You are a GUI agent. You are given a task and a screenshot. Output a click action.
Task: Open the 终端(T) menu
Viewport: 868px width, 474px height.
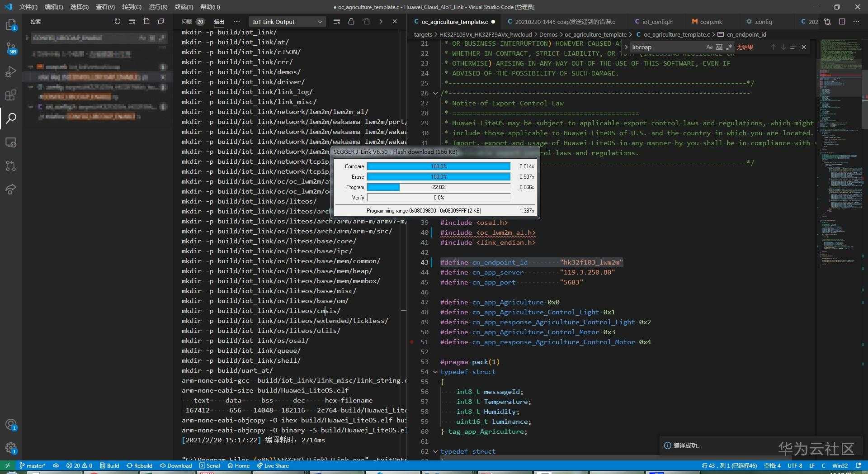tap(184, 7)
